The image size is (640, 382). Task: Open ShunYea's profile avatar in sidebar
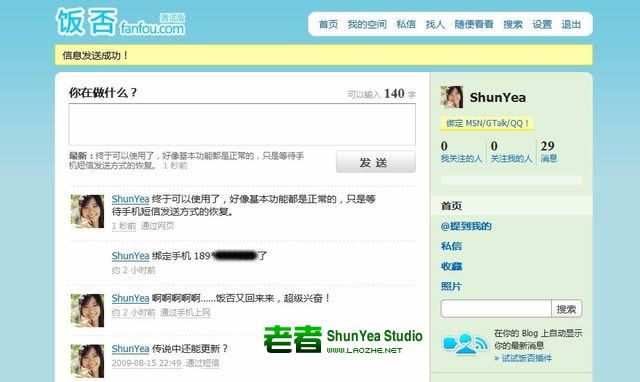point(452,97)
